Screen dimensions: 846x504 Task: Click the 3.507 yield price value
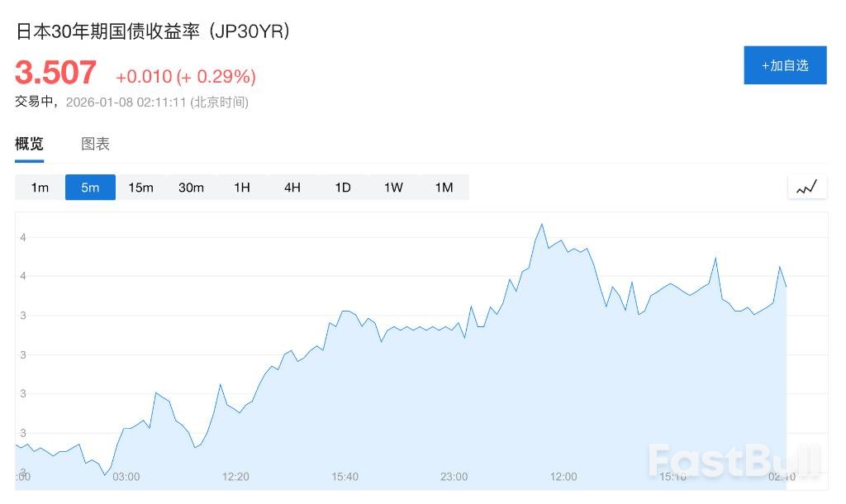coord(55,73)
